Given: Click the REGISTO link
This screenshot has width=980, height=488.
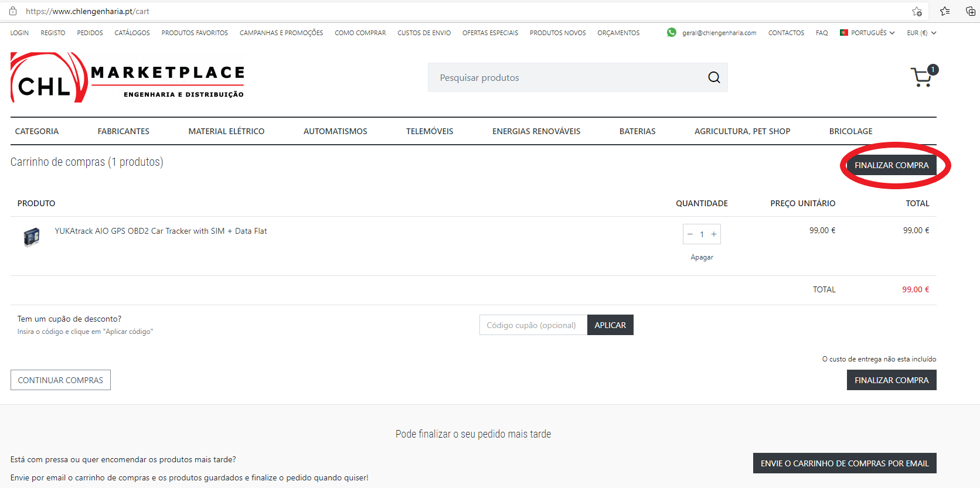Looking at the screenshot, I should [53, 33].
